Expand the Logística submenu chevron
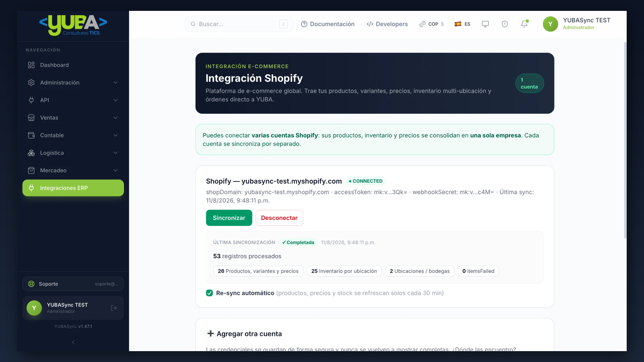 pos(116,153)
